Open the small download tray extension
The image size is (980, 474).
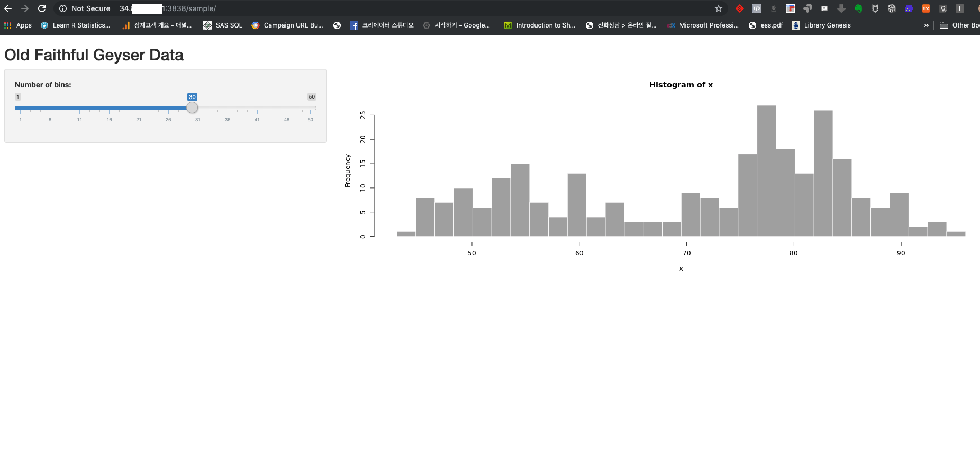[x=774, y=8]
